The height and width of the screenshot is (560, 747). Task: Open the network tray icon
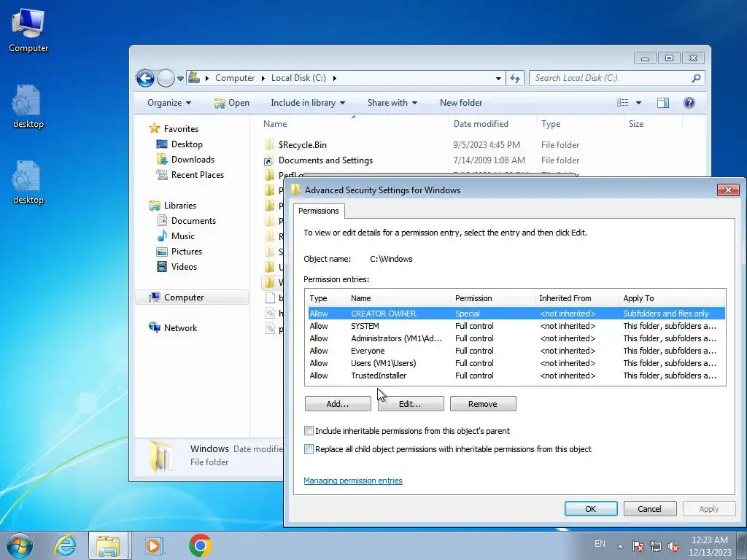pyautogui.click(x=656, y=546)
